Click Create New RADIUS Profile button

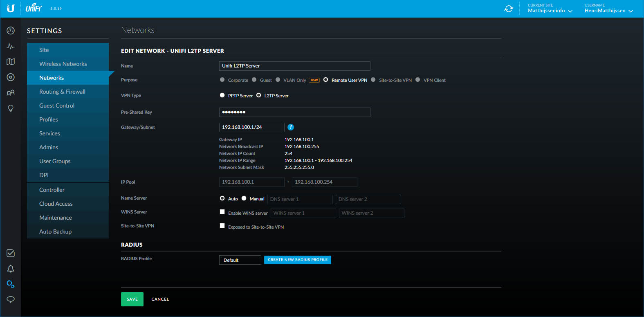tap(297, 260)
